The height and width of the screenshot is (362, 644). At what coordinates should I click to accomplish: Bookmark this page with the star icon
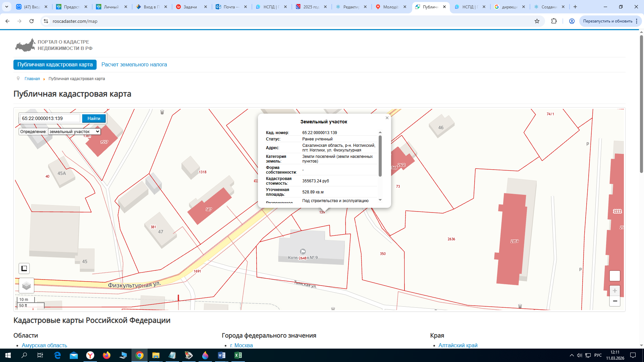tap(537, 21)
